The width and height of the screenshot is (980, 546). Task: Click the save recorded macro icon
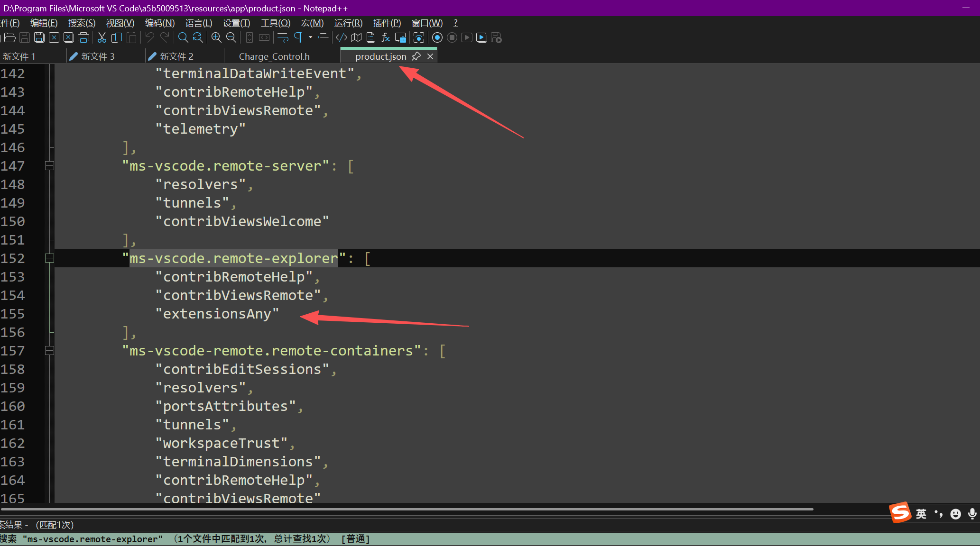[496, 37]
